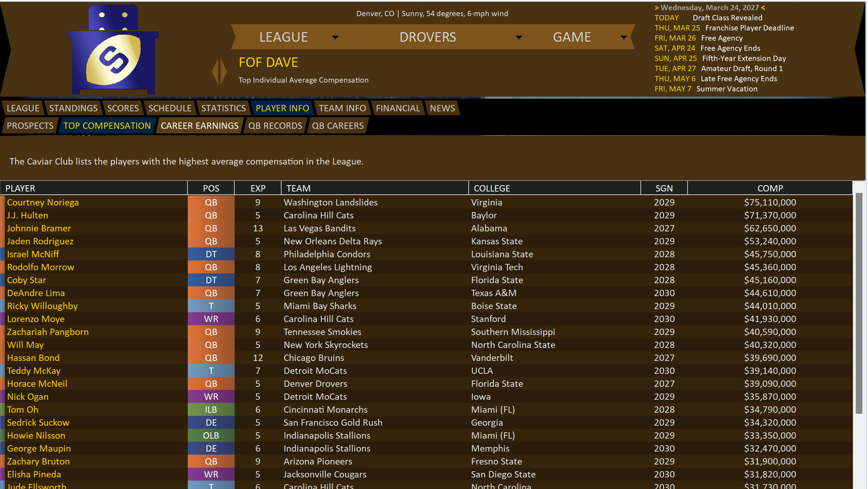868x489 pixels.
Task: Open the DROVERS dropdown menu
Action: coord(461,37)
